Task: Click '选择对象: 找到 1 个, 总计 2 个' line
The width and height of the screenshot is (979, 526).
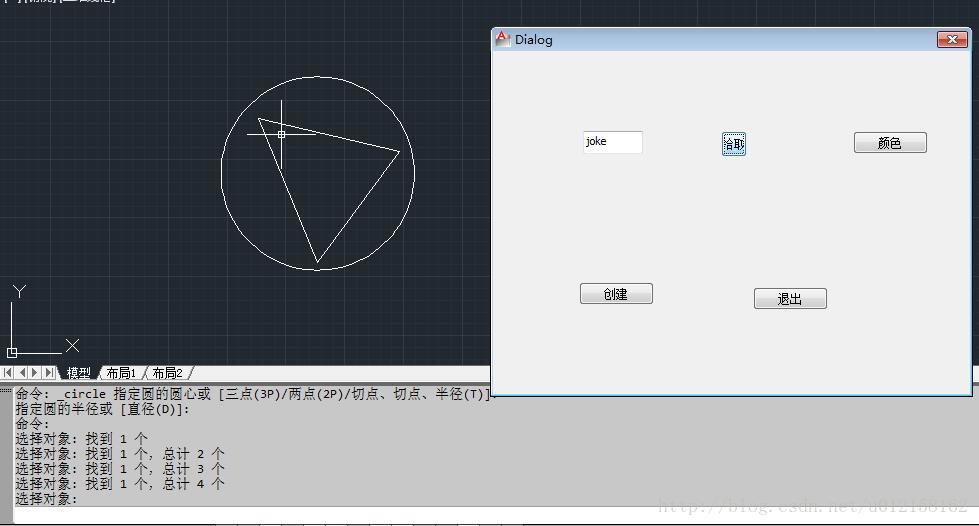Action: (x=120, y=454)
